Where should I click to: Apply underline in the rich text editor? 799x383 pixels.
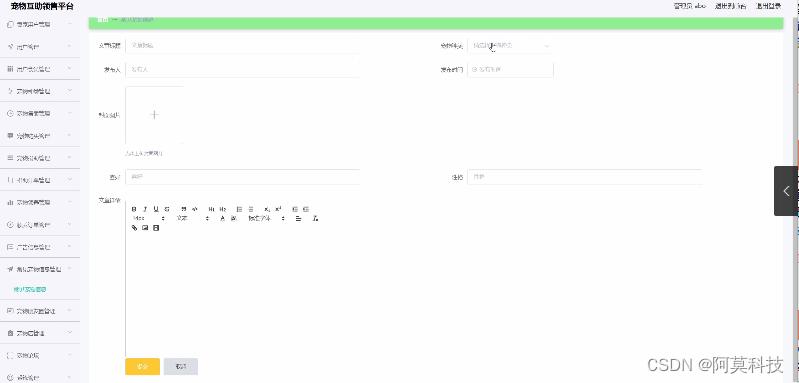click(156, 209)
